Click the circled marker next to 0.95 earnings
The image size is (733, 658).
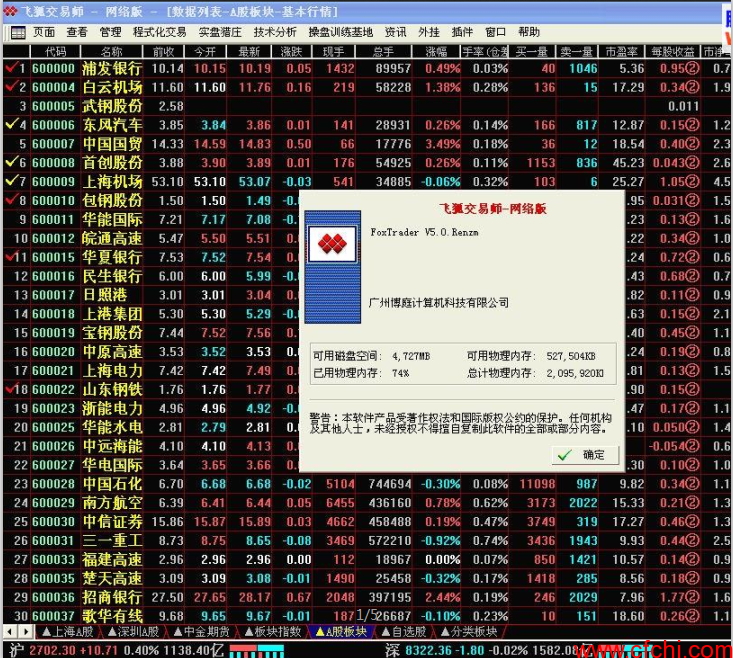(692, 68)
